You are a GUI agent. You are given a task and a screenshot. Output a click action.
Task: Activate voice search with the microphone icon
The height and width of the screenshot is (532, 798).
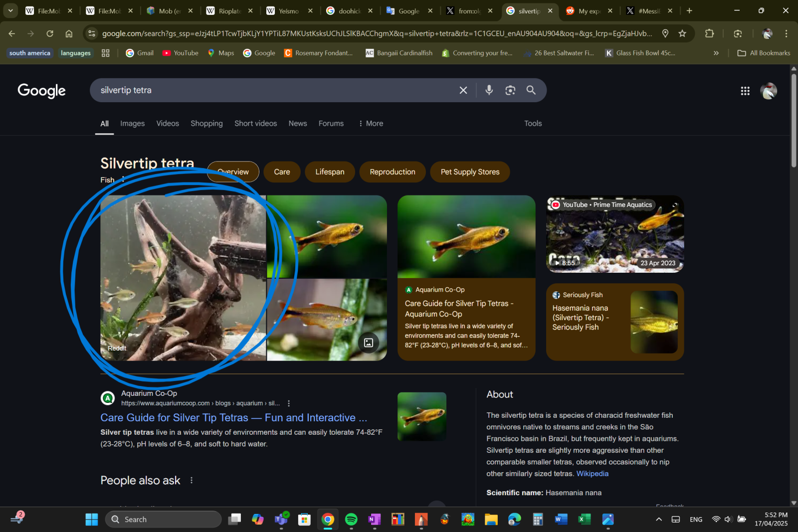[488, 90]
